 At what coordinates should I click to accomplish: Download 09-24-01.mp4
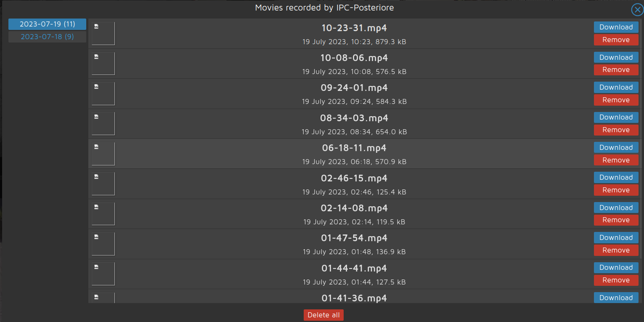click(616, 87)
